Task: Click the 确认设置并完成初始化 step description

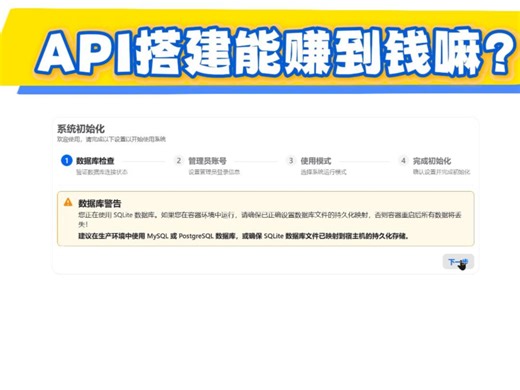Action: [x=441, y=172]
